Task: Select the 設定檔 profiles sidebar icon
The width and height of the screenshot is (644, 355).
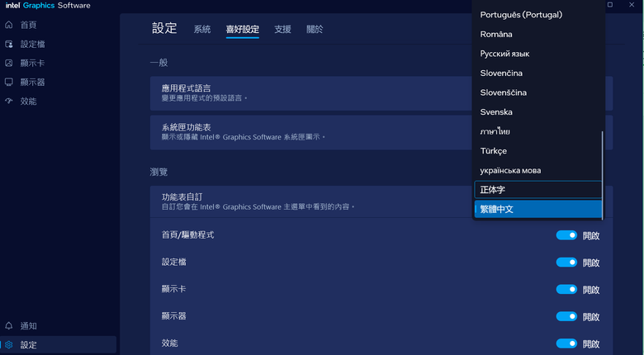Action: click(8, 44)
